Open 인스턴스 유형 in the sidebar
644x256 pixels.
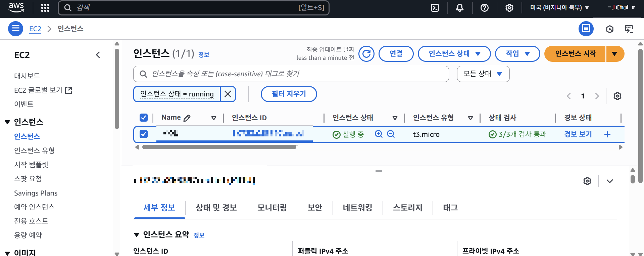34,151
